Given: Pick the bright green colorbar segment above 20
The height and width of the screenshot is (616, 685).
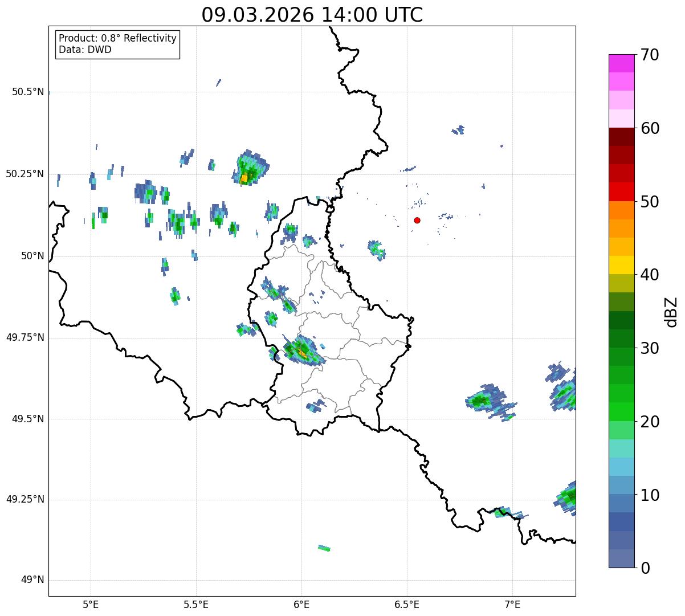Looking at the screenshot, I should [x=622, y=412].
